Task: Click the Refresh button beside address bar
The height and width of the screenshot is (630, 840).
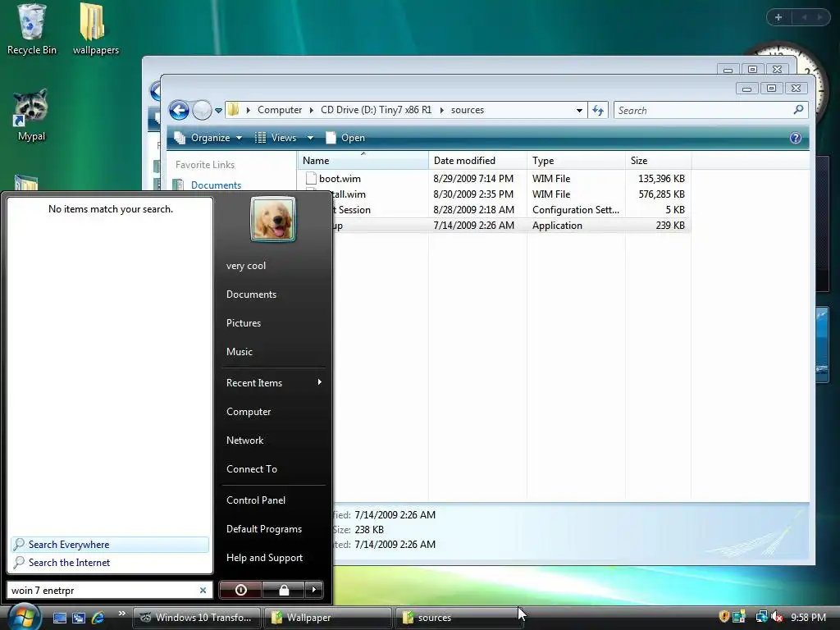Action: 598,111
